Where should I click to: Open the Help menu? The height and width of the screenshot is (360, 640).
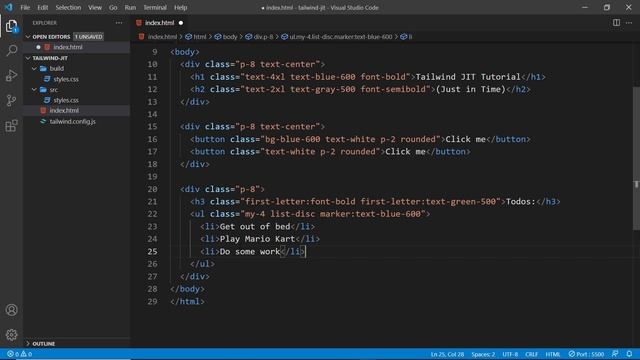[x=180, y=7]
